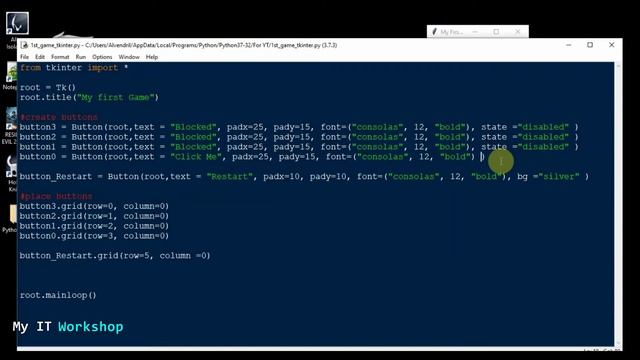Open the Edit menu
The image size is (640, 360).
pos(40,57)
